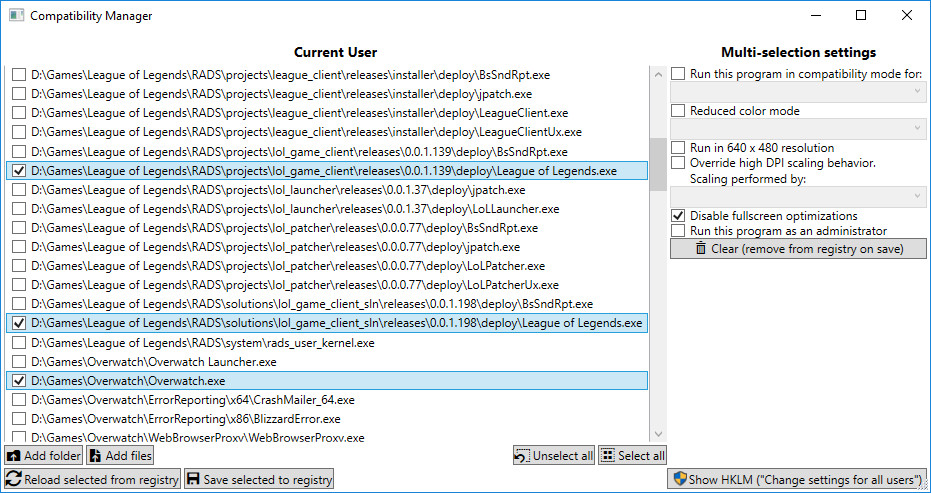Select lol_patcher 0.0.0.77 jpatch.exe row

[x=327, y=247]
